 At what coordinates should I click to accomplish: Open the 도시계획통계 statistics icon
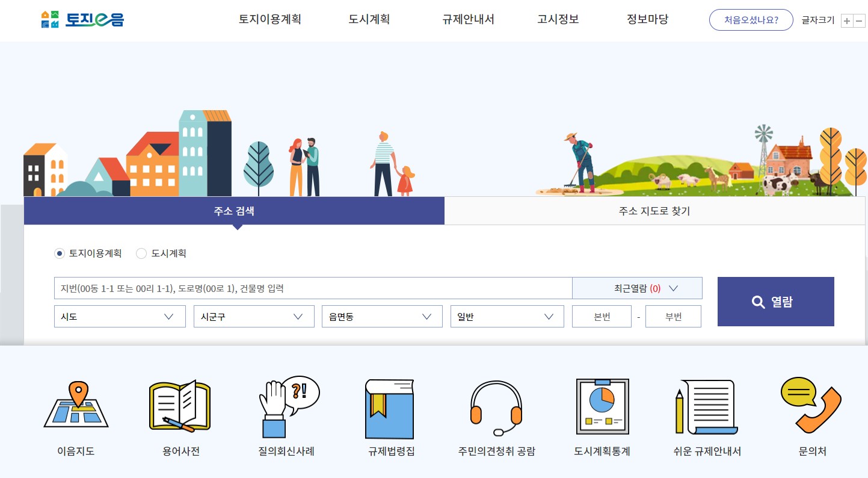point(602,415)
